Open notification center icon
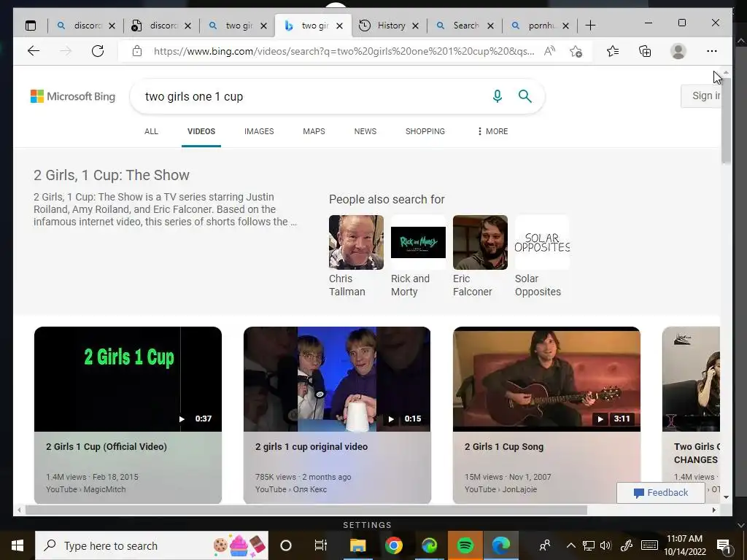747x560 pixels. click(x=724, y=546)
